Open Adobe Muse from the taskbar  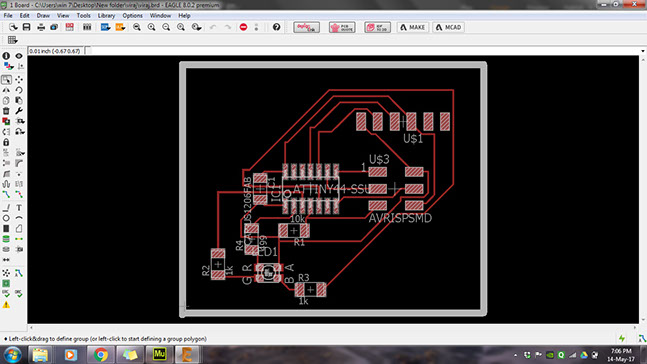tap(159, 355)
